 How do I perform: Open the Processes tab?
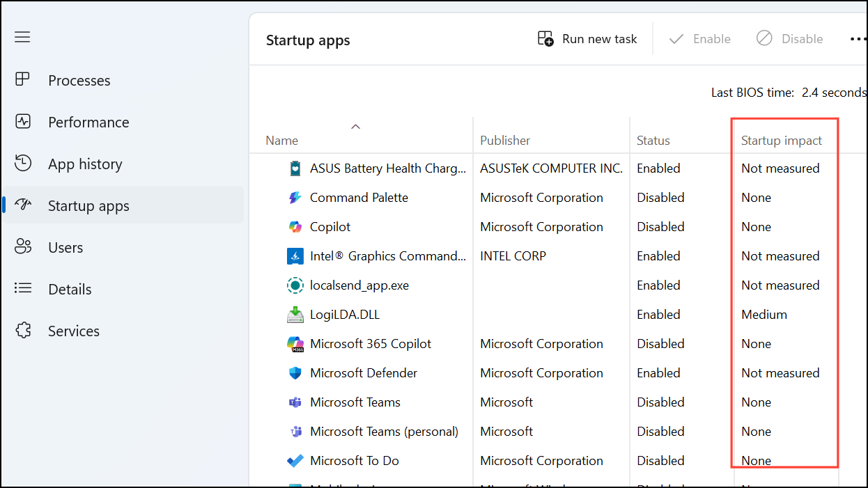123,80
